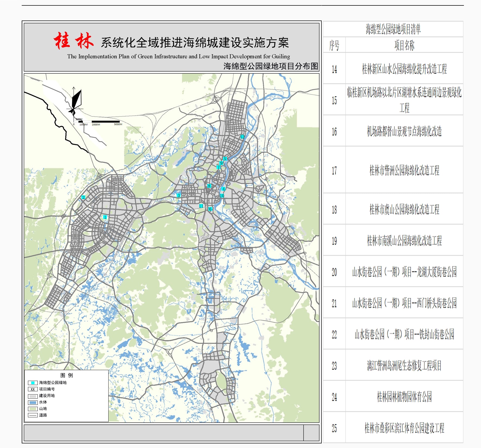Viewport: 481px width, 448px height.
Task: Click the 序号 column header
Action: 334,45
